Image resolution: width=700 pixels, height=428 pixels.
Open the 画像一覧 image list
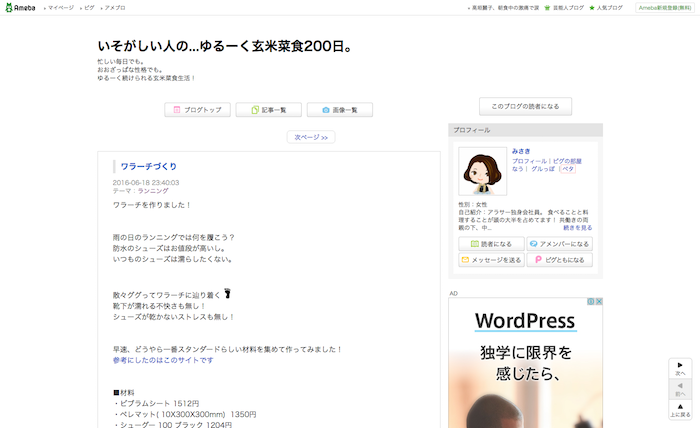click(340, 110)
